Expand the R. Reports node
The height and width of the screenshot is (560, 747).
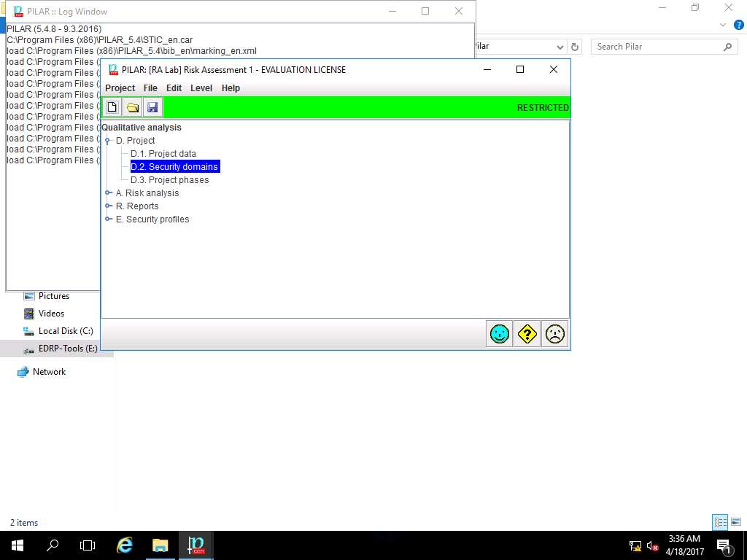click(x=108, y=206)
